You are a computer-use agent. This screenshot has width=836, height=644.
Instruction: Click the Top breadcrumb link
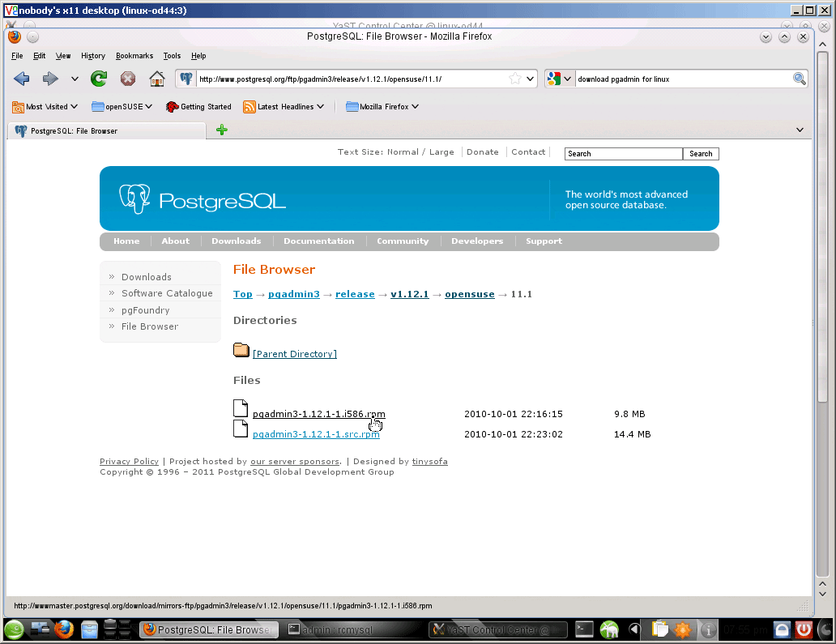[x=242, y=294]
